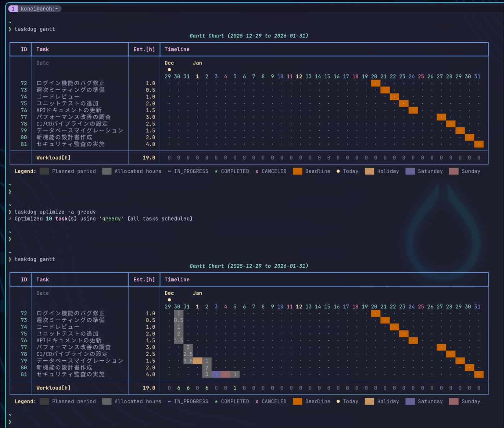The width and height of the screenshot is (504, 428).
Task: Click the 'Est.[h]' column header in second chart
Action: pyautogui.click(x=144, y=280)
